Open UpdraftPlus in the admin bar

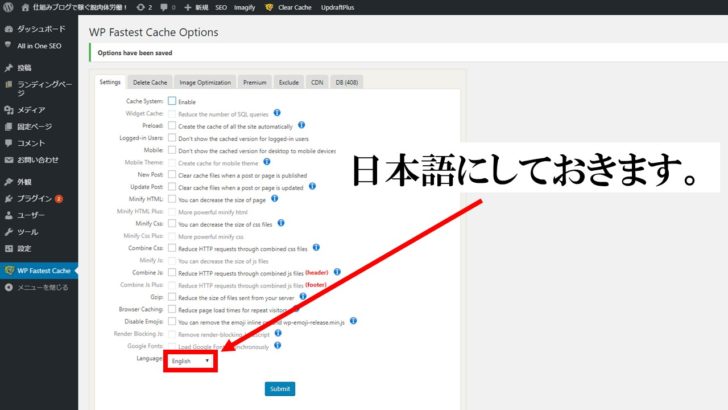tap(338, 7)
